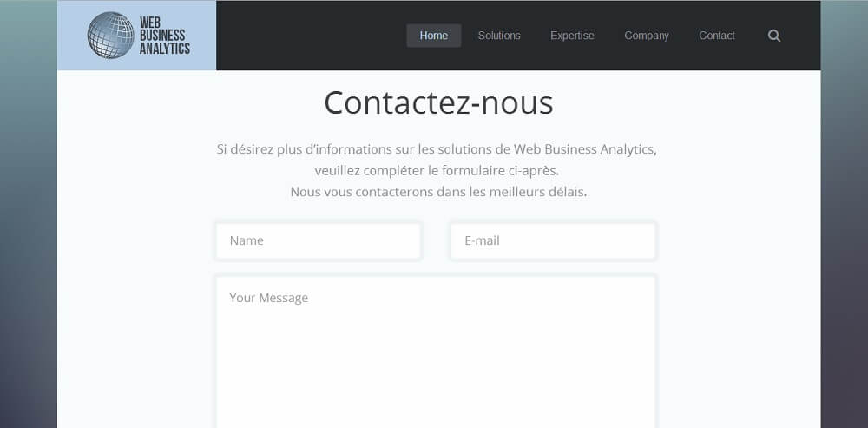Open the search magnifier icon
This screenshot has height=428, width=868.
tap(774, 36)
